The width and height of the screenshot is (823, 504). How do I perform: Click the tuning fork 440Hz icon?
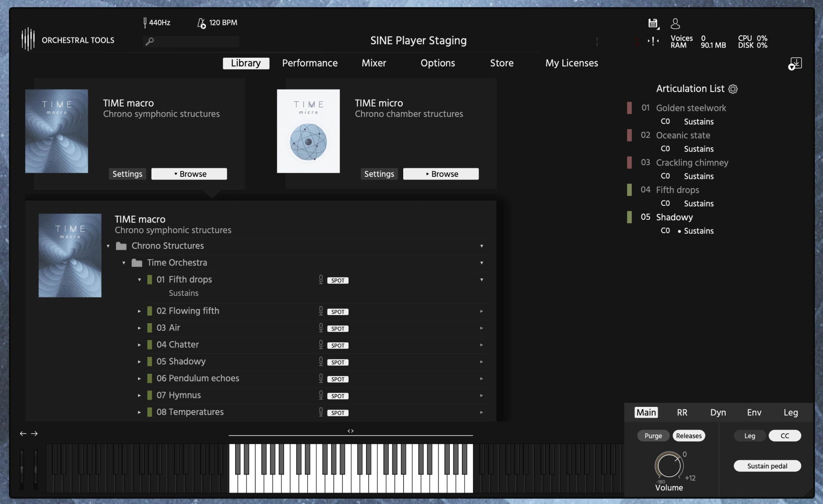pyautogui.click(x=145, y=22)
